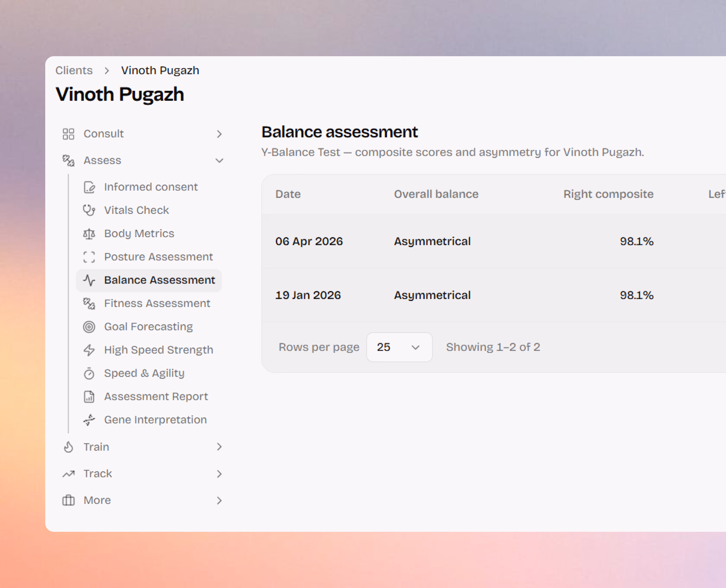Click the Goal Forecasting target icon
The width and height of the screenshot is (726, 588).
pyautogui.click(x=89, y=327)
